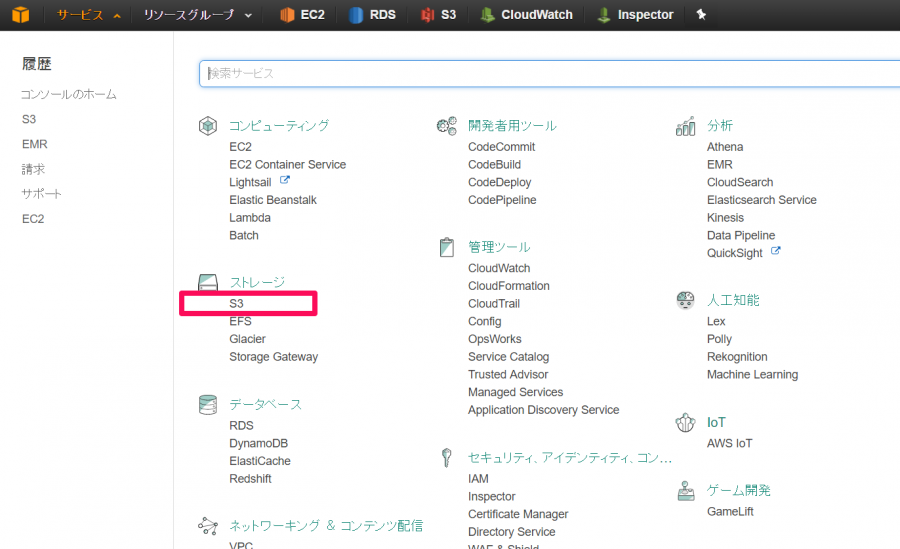Click the AWS cube logo icon
The height and width of the screenshot is (549, 900).
[x=21, y=14]
